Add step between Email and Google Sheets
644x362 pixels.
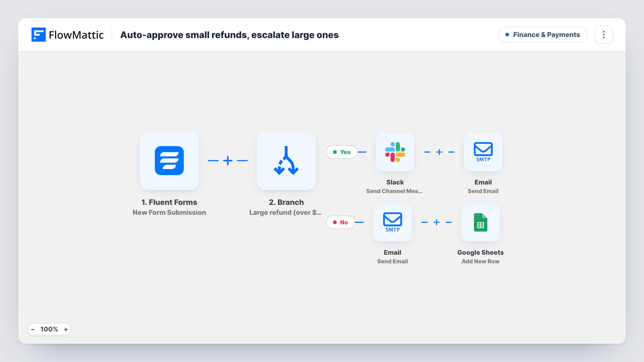437,222
